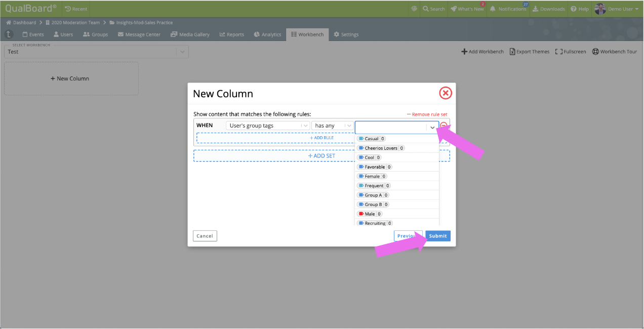The height and width of the screenshot is (329, 644).
Task: Open the User's group tags dropdown
Action: click(268, 126)
